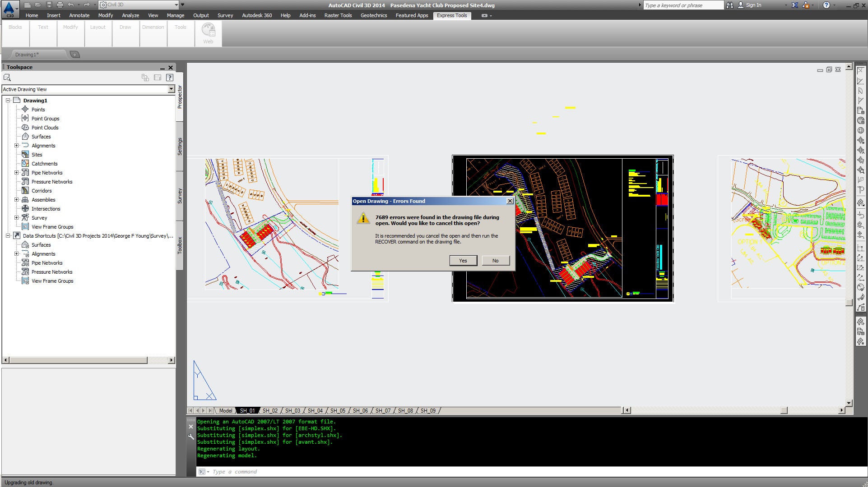Click the globe orbit icon in right toolbar
Image resolution: width=868 pixels, height=487 pixels.
pyautogui.click(x=860, y=130)
